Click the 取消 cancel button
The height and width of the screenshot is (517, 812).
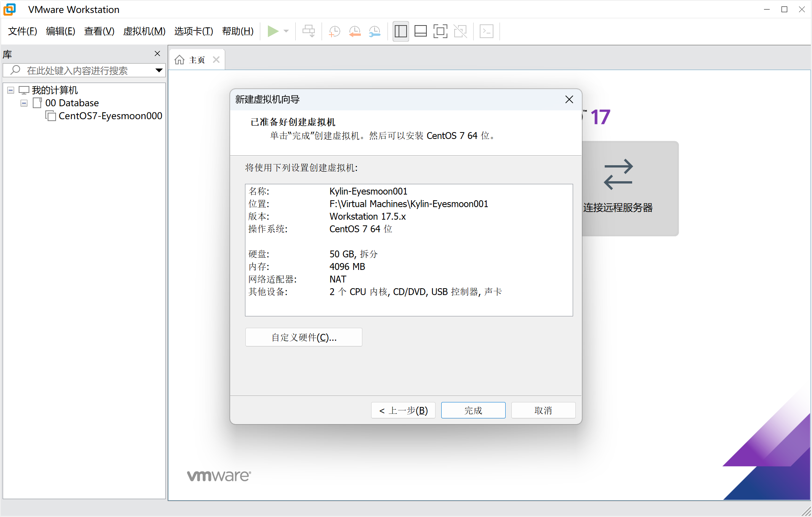[x=543, y=410]
